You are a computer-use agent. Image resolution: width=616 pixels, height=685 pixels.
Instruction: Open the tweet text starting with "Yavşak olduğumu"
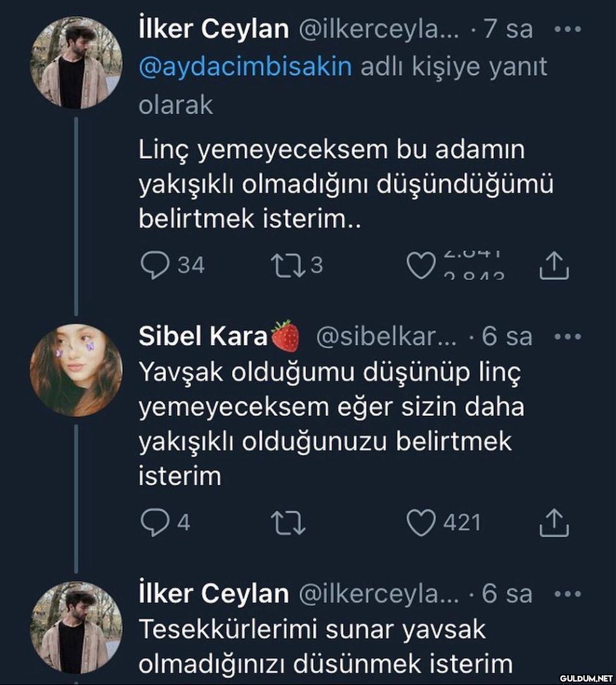pyautogui.click(x=331, y=424)
